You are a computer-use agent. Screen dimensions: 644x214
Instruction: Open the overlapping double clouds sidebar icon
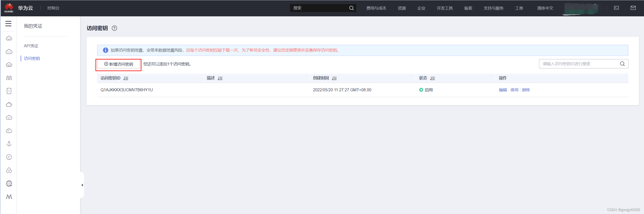[9, 104]
